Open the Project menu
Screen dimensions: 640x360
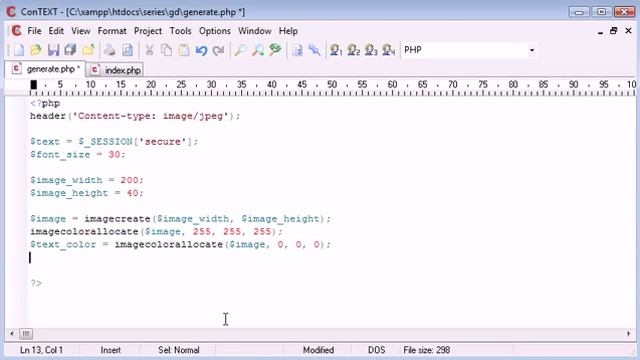[x=148, y=31]
